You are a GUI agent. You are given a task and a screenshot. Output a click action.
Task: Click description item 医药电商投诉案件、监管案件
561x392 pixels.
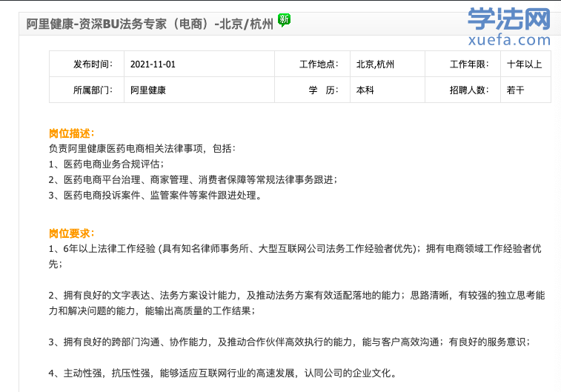(155, 196)
